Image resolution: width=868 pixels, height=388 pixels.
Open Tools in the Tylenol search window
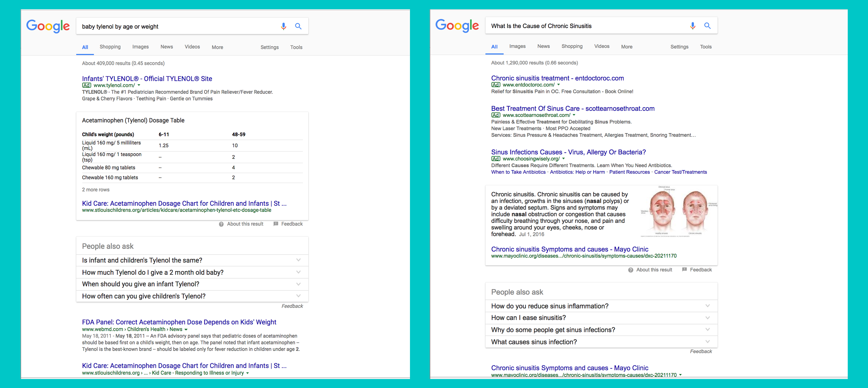tap(296, 47)
